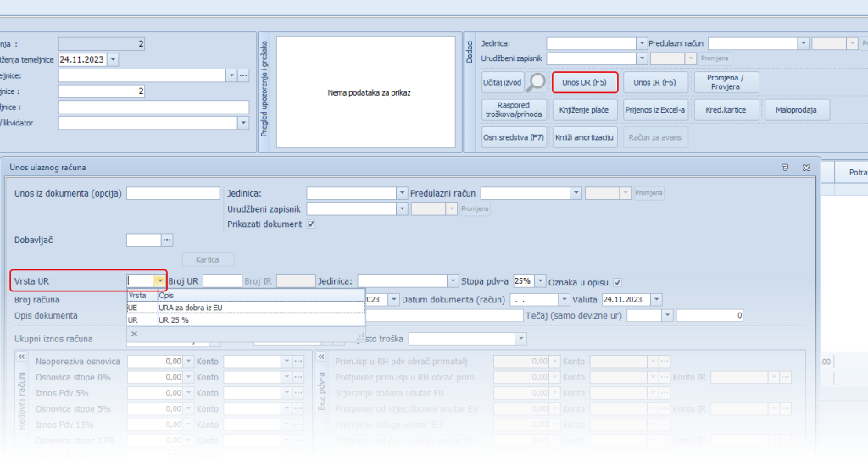Choose the 'UR 25 %' list entry
The height and width of the screenshot is (460, 868).
(x=174, y=320)
